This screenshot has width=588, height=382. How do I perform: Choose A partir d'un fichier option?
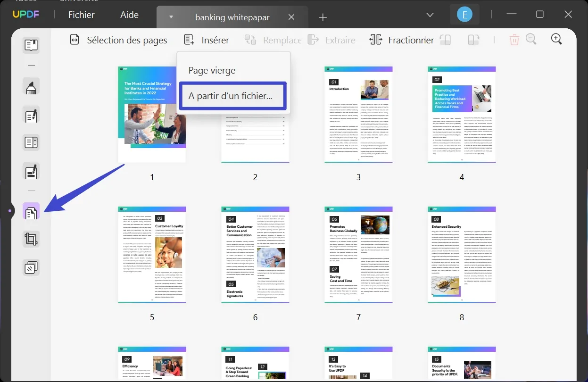pyautogui.click(x=232, y=96)
